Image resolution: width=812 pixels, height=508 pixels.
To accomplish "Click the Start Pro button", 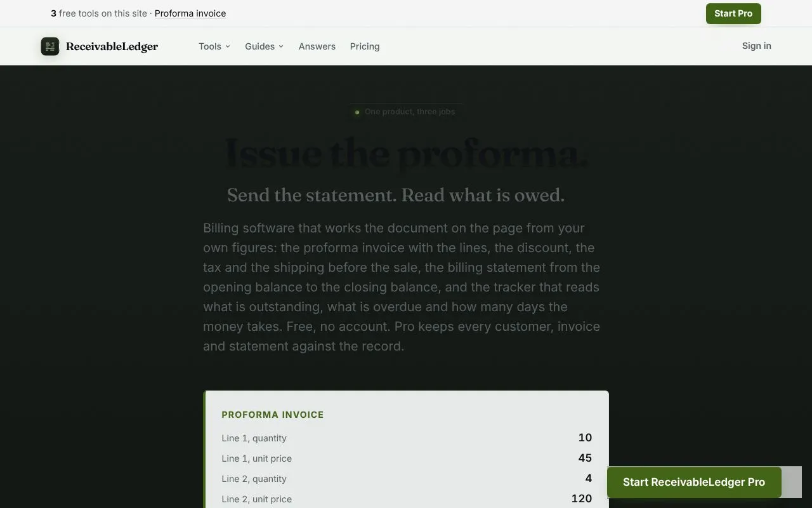I will tap(733, 13).
